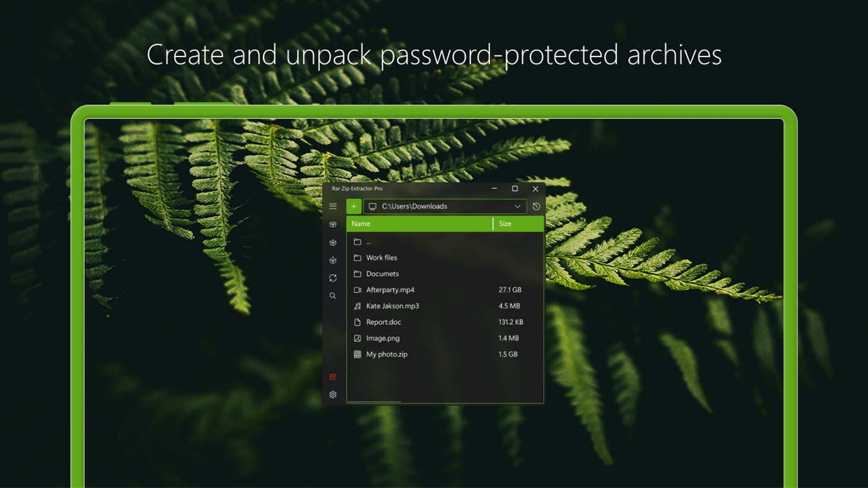Viewport: 868px width, 488px height.
Task: Expand the address bar path dropdown
Action: pyautogui.click(x=517, y=206)
